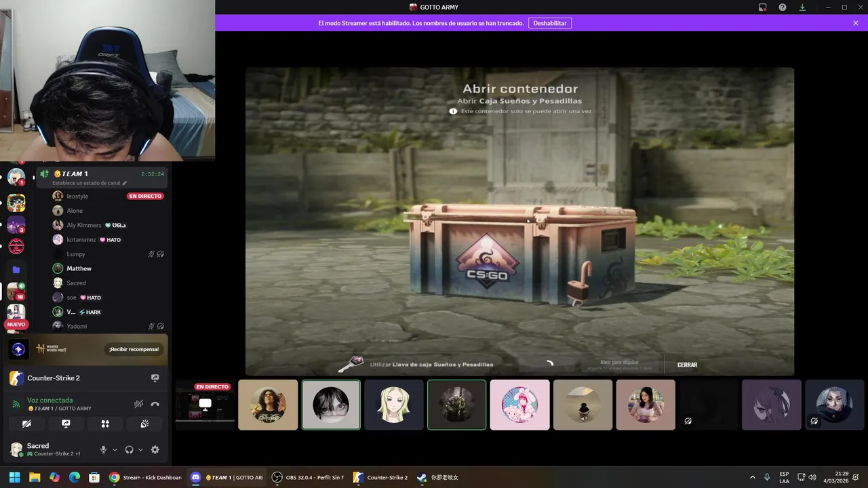Dismiss the purple Streamer mode banner
The height and width of the screenshot is (488, 868).
[x=856, y=23]
